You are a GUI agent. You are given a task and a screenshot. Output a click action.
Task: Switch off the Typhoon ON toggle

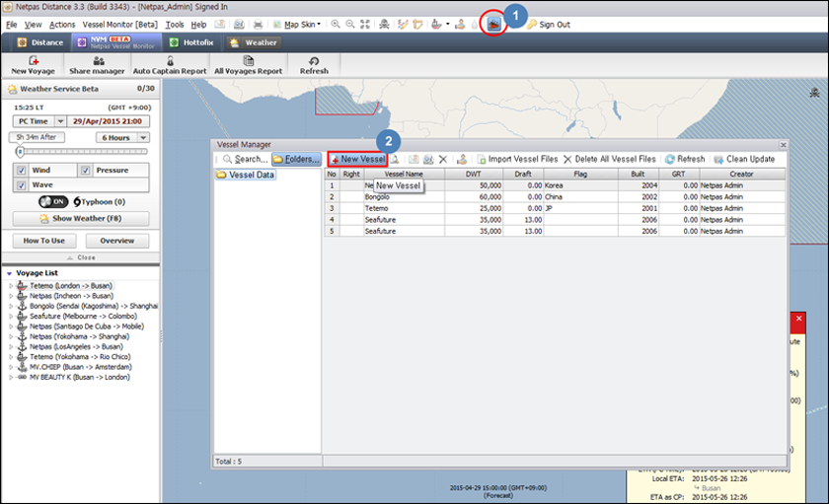point(53,201)
